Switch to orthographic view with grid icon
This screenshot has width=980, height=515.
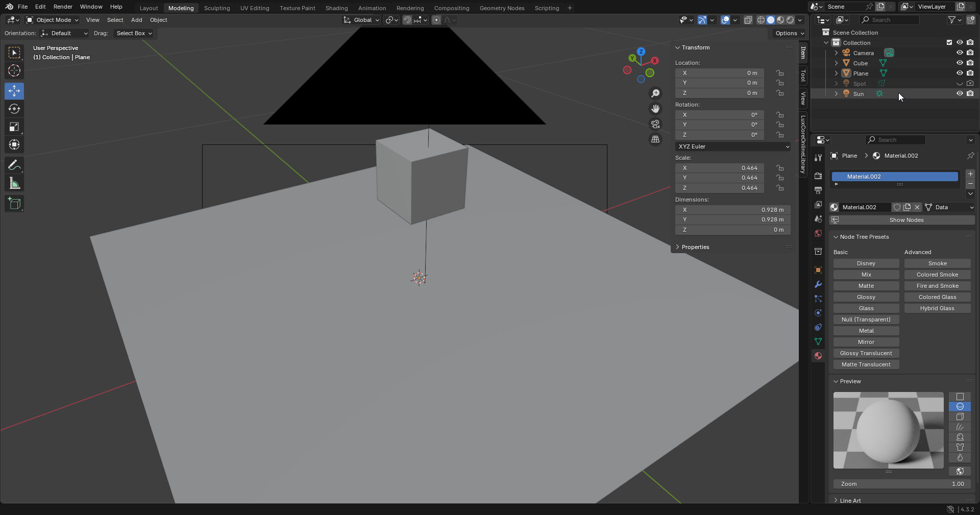(x=655, y=139)
